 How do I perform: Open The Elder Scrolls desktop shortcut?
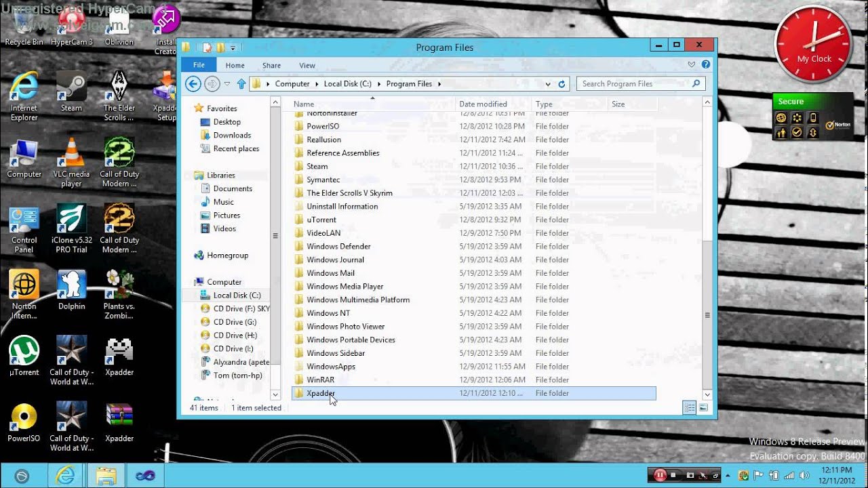coord(119,96)
